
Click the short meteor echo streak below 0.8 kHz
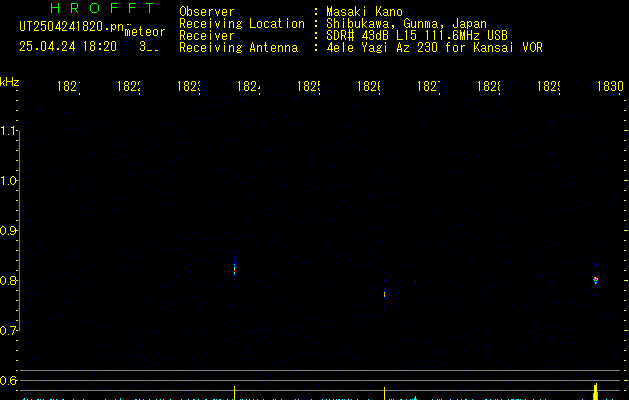coord(384,293)
